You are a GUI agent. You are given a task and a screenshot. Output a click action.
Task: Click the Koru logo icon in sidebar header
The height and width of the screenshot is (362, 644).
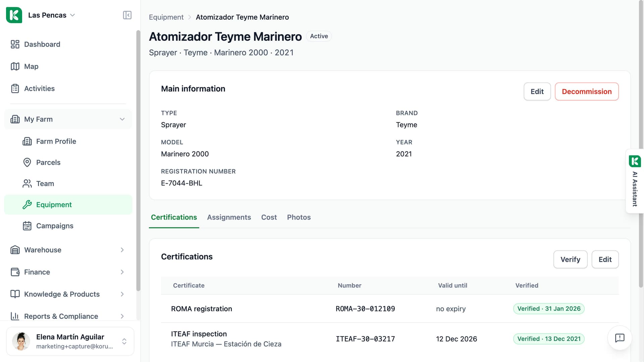tap(14, 15)
